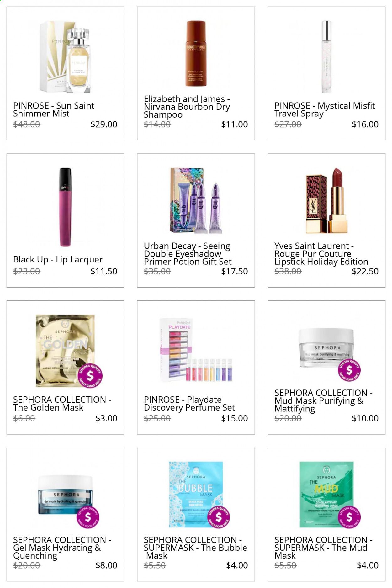392x588 pixels.
Task: Select the Black Up Lip Lacquer image
Action: pyautogui.click(x=65, y=207)
